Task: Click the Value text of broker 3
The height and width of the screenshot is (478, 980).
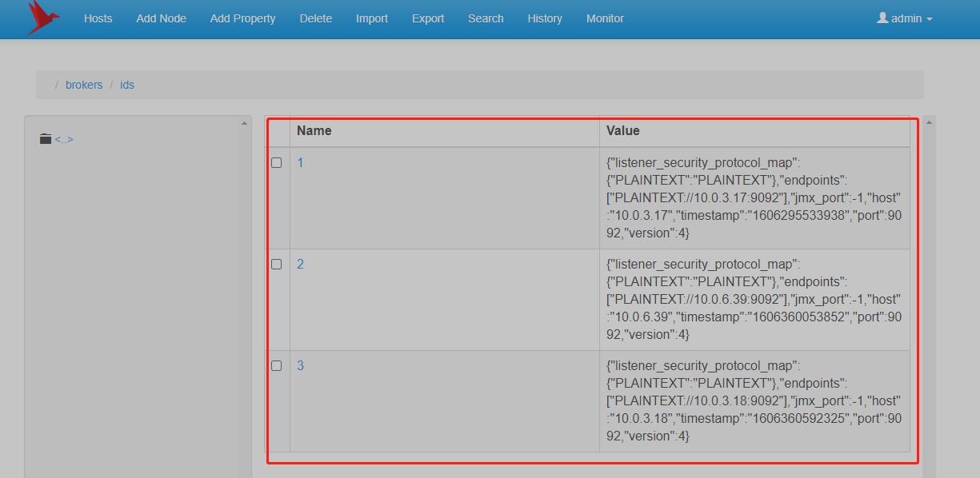Action: coord(754,400)
